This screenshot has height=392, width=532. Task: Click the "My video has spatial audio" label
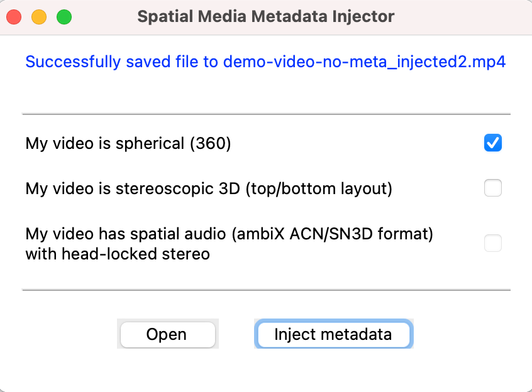pos(126,234)
